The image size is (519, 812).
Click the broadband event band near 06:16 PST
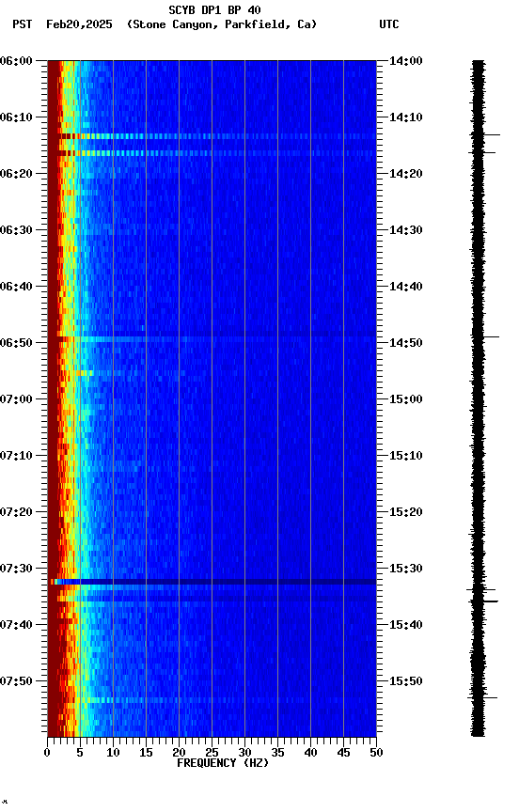[x=212, y=153]
